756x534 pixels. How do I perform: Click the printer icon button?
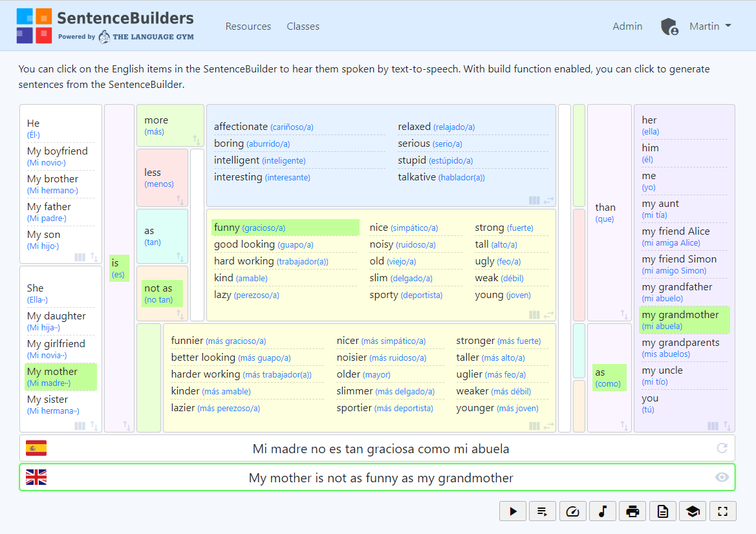click(632, 511)
